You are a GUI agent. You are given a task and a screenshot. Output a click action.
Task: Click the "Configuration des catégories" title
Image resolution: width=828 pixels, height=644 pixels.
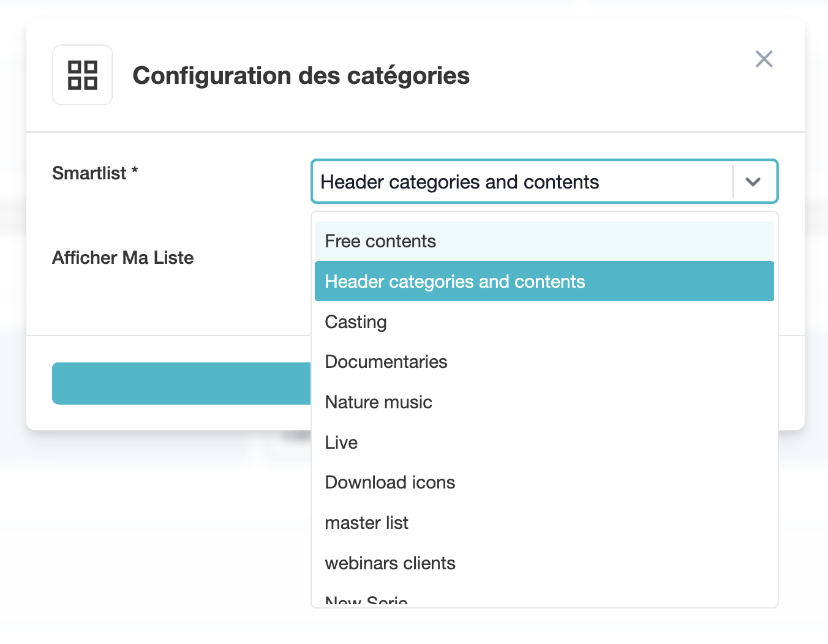click(x=301, y=76)
